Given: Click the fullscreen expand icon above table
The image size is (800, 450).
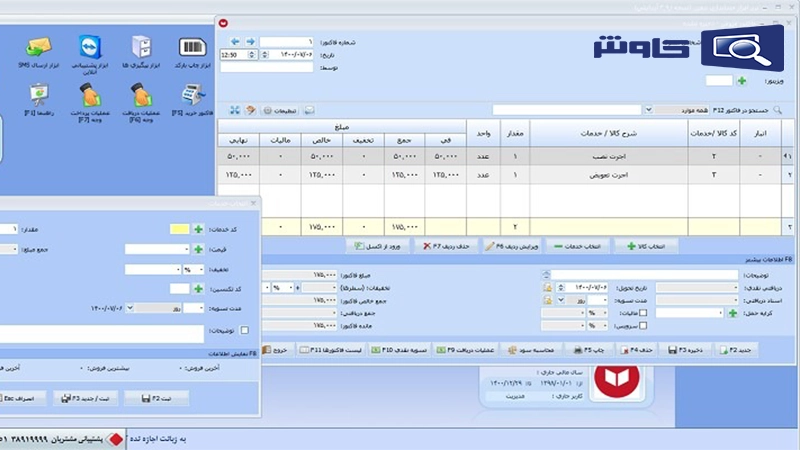Looking at the screenshot, I should pos(235,110).
